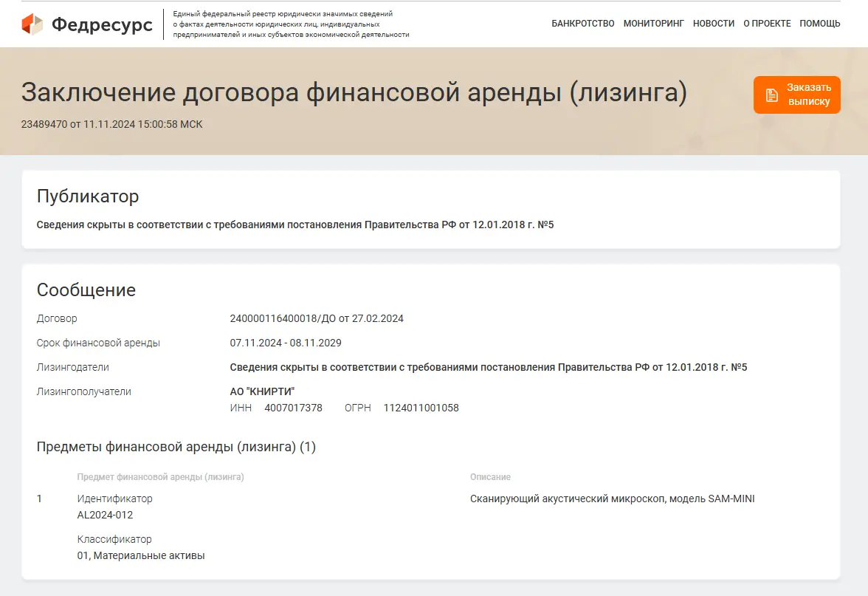Screen dimensions: 868x596
Task: Click the identifier AL2024-012
Action: [105, 515]
